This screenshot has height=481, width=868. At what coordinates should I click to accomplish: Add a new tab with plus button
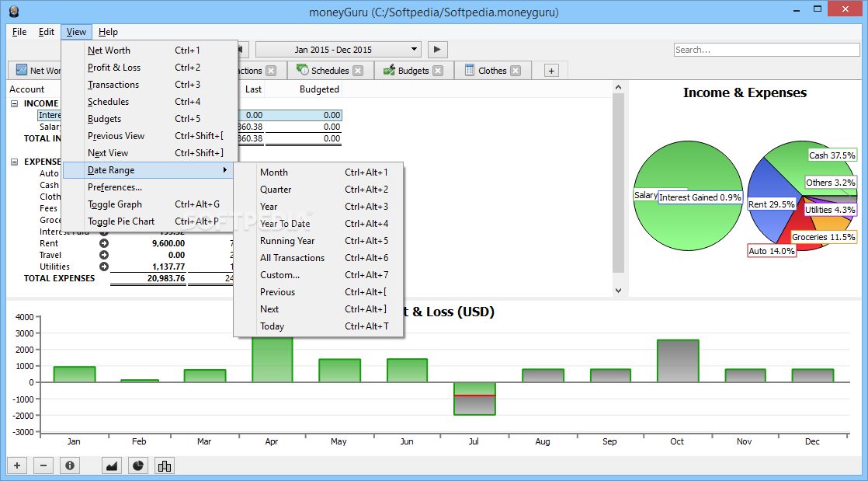[551, 71]
